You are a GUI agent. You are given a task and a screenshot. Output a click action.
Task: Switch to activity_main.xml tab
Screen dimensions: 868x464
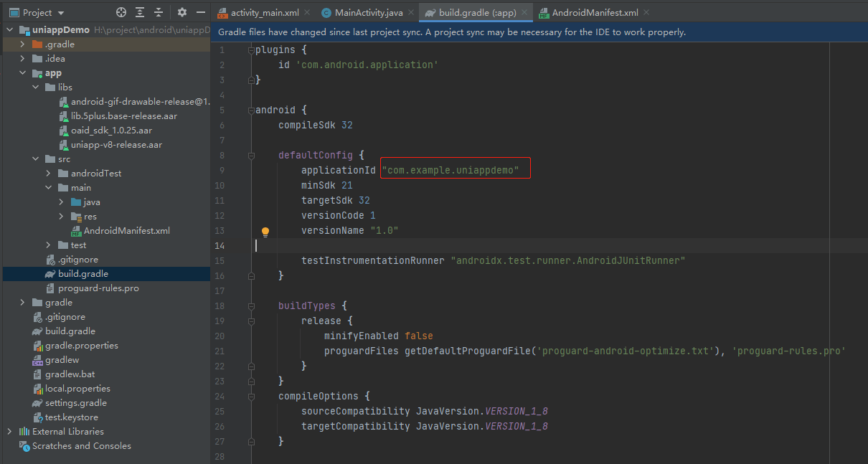tap(264, 12)
